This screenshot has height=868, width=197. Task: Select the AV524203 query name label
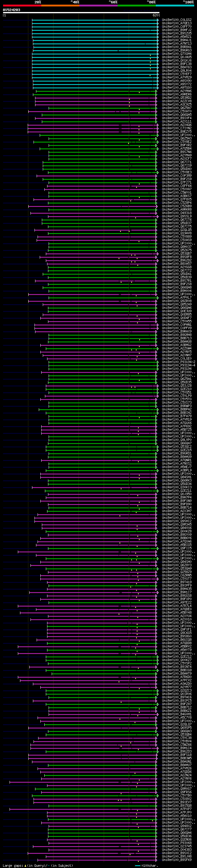click(11, 10)
